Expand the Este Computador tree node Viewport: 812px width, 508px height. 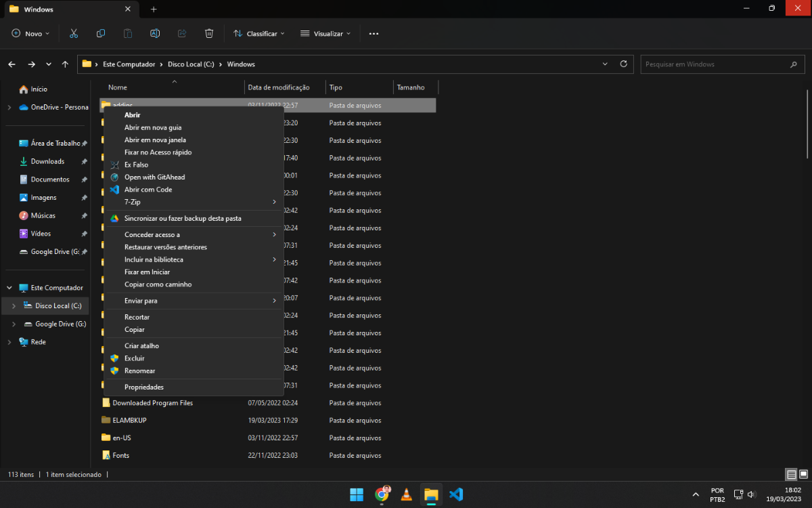pyautogui.click(x=9, y=288)
